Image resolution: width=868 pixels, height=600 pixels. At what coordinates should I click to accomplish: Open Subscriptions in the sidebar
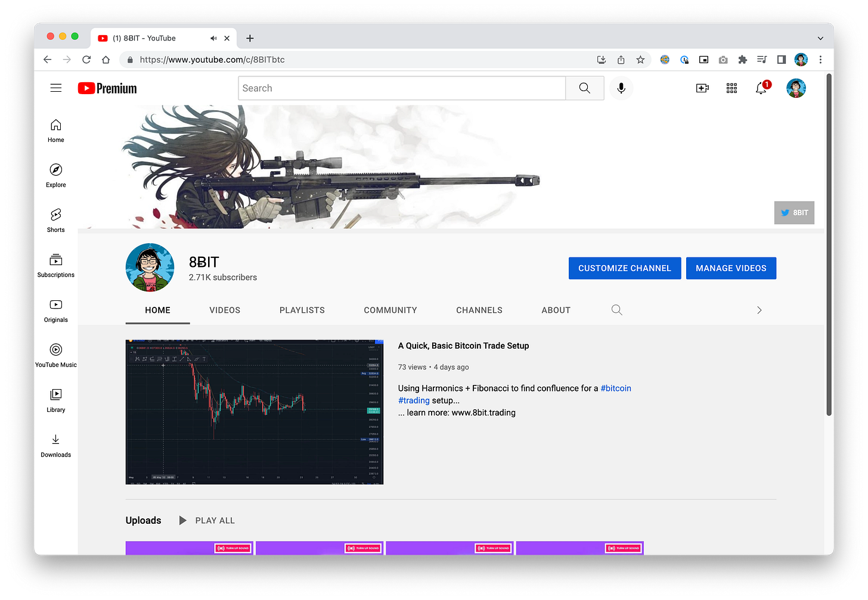[x=56, y=266]
